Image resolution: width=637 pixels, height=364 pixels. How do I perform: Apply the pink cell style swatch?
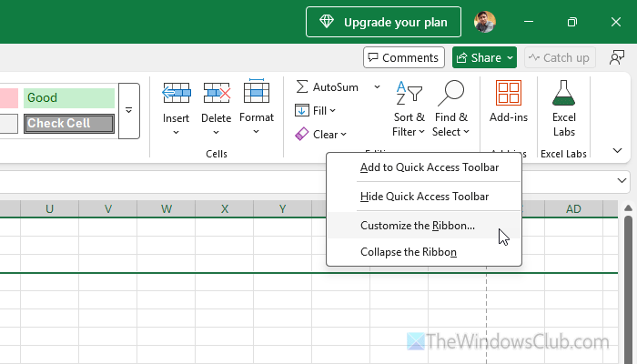[8, 98]
